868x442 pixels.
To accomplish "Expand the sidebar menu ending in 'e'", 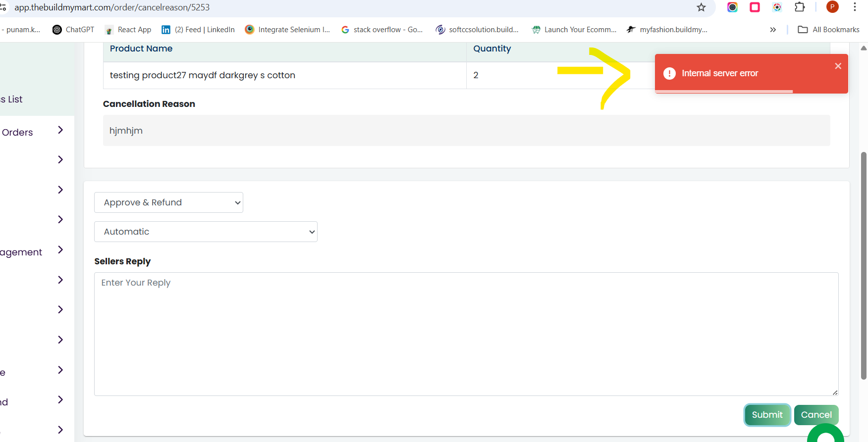I will [x=60, y=370].
